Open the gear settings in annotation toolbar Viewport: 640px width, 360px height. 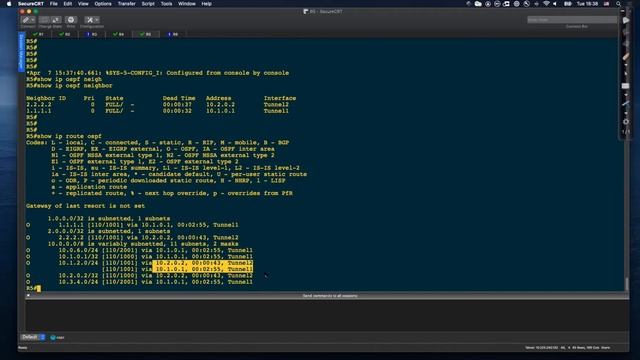(626, 122)
